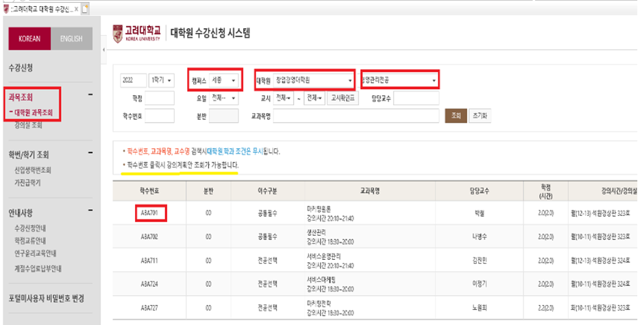Click the year field showing 2022
The height and width of the screenshot is (325, 644).
[134, 80]
